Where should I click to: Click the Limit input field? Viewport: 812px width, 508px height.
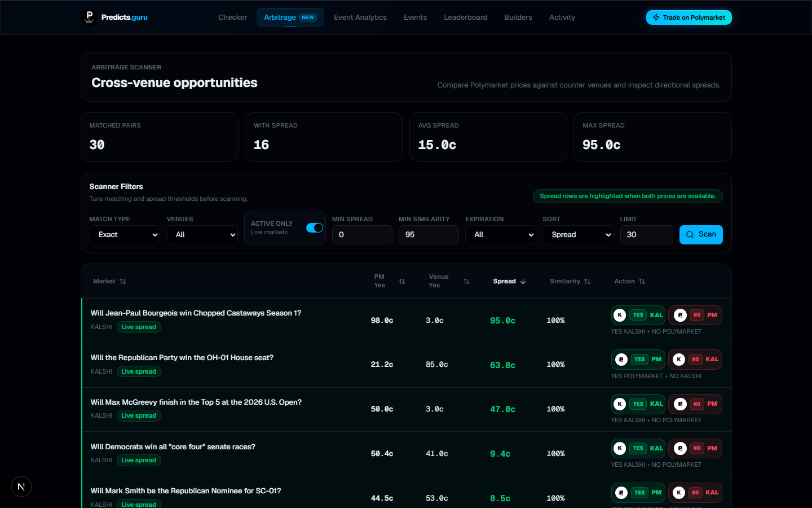tap(647, 235)
